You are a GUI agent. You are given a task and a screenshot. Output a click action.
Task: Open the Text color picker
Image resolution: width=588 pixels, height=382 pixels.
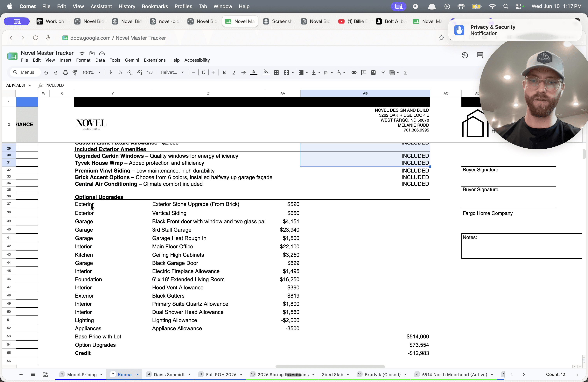(x=254, y=72)
